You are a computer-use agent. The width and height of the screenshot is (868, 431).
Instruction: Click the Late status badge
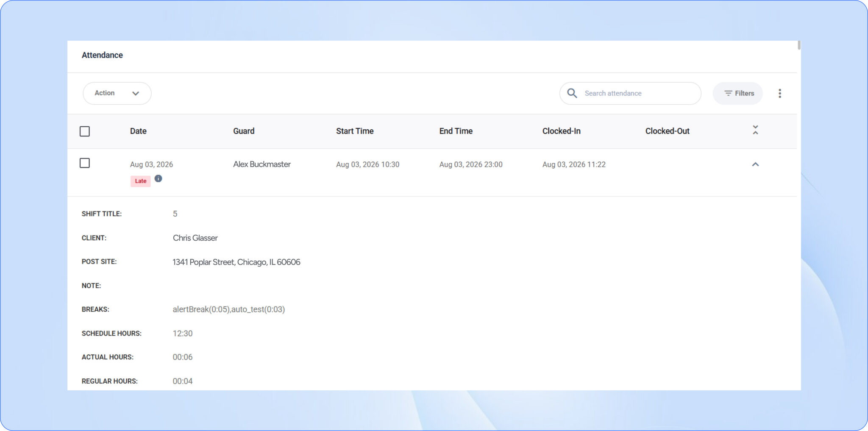(140, 181)
